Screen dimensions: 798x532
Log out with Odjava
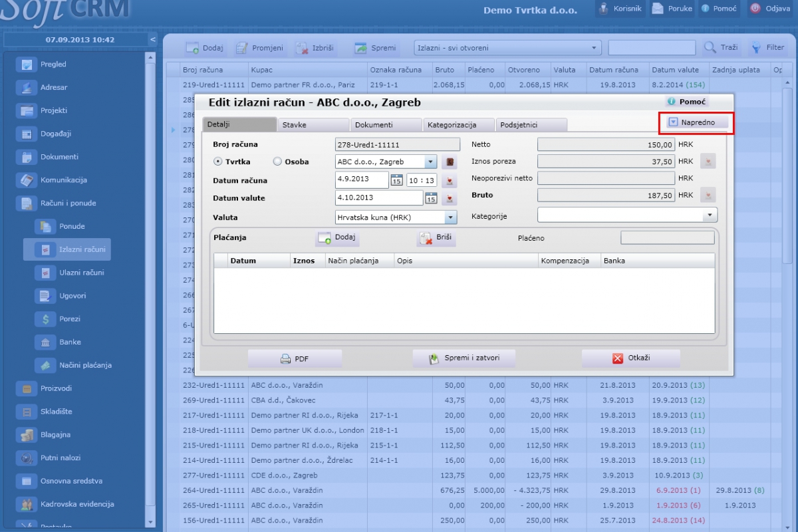click(772, 9)
